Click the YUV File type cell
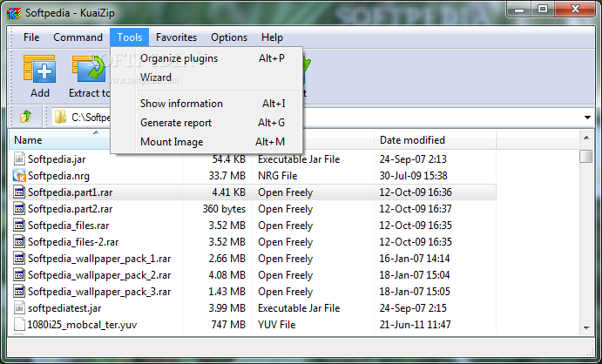The image size is (602, 364). click(x=277, y=325)
